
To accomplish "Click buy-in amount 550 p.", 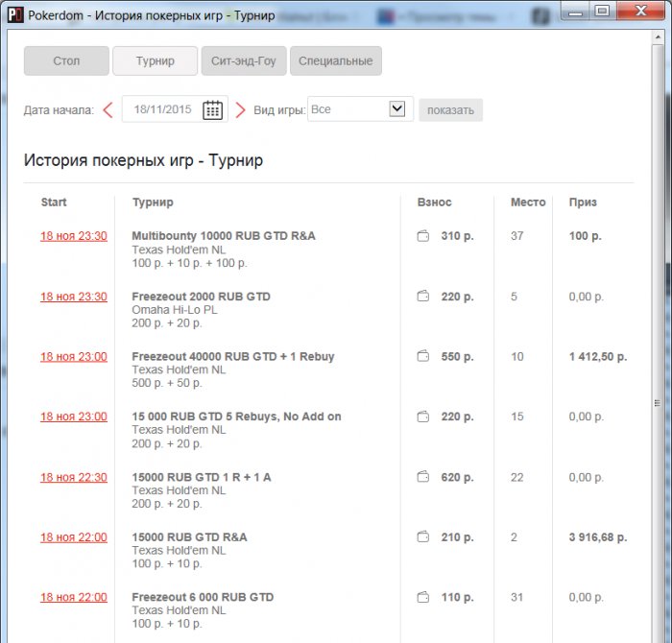I will click(x=457, y=356).
